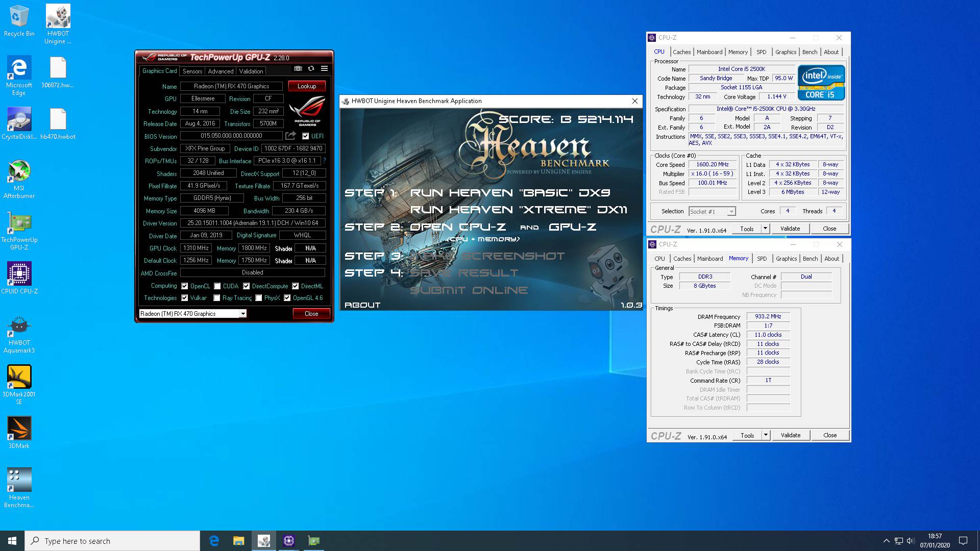980x551 pixels.
Task: Toggle the CUDA checkbox
Action: click(217, 286)
